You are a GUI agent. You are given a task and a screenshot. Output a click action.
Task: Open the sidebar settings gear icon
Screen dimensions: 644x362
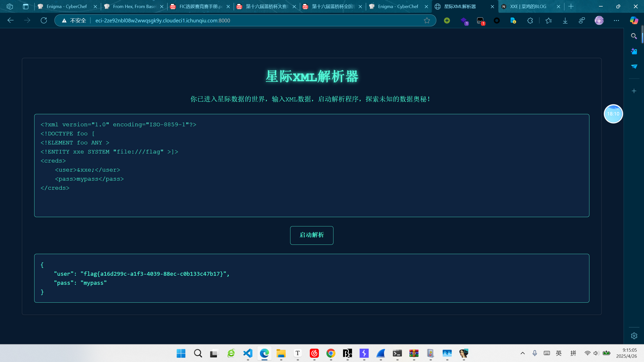click(x=634, y=336)
